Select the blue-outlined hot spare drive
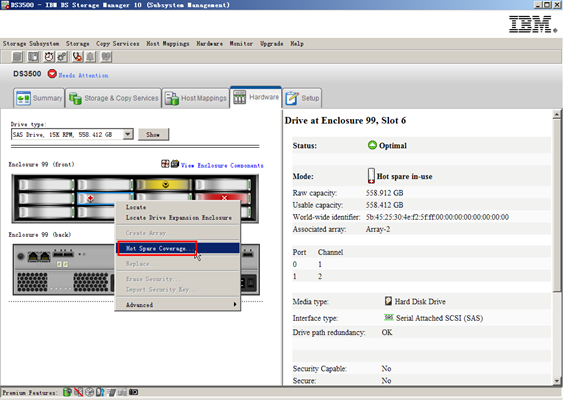Screen dimensions: 567x402 point(105,198)
